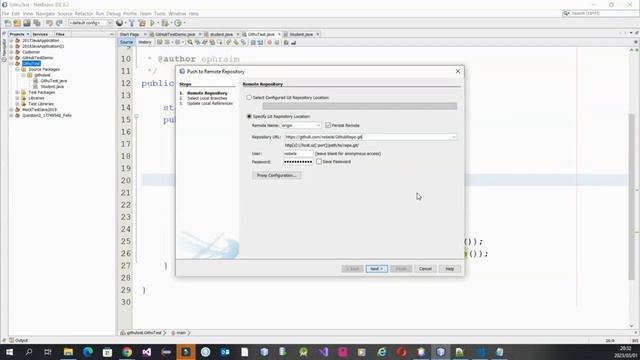Switch to the Start Page tab

click(130, 34)
